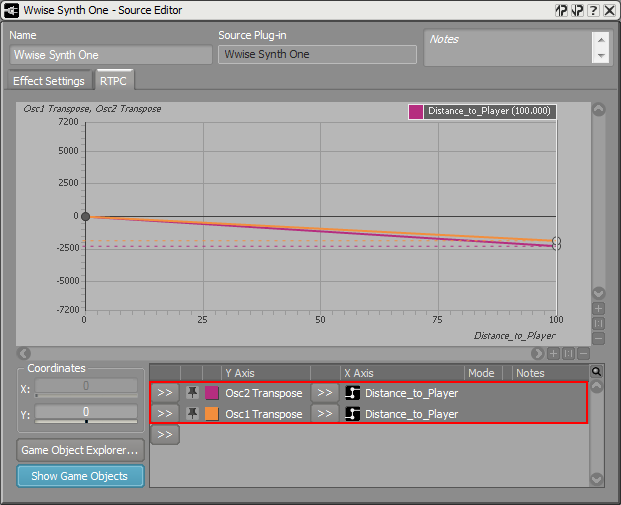Select the Osc2 Transpose endpoint at 100
Image resolution: width=621 pixels, height=505 pixels.
click(556, 246)
